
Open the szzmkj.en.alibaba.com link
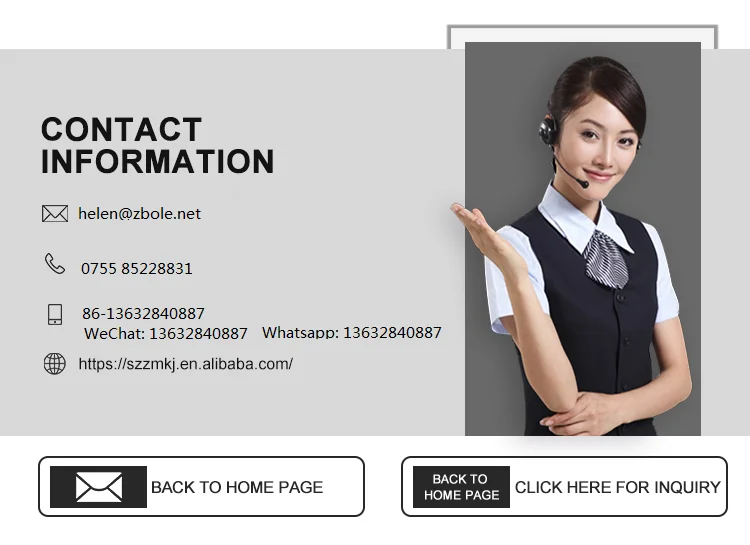tap(186, 364)
